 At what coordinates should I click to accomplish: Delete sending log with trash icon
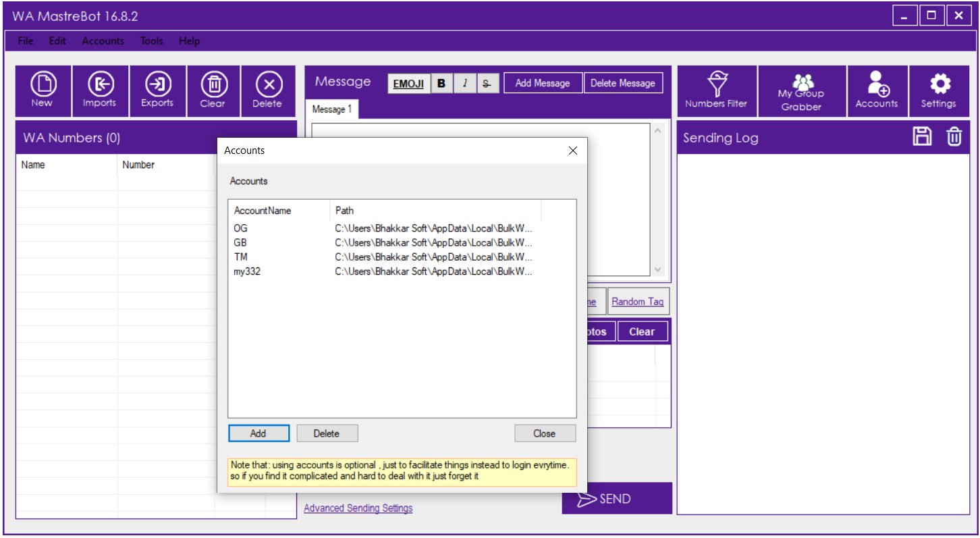954,137
